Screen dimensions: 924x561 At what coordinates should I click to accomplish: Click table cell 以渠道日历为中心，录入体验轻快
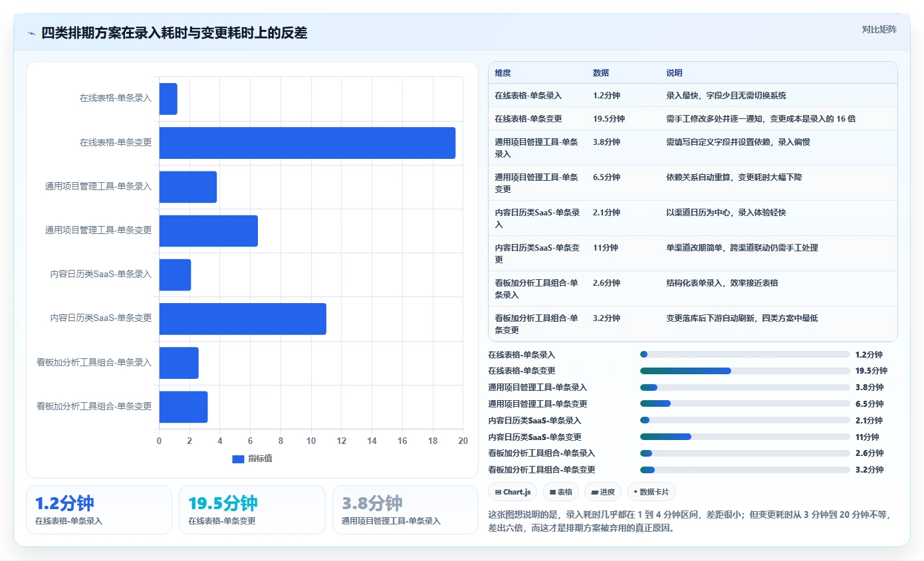(726, 213)
